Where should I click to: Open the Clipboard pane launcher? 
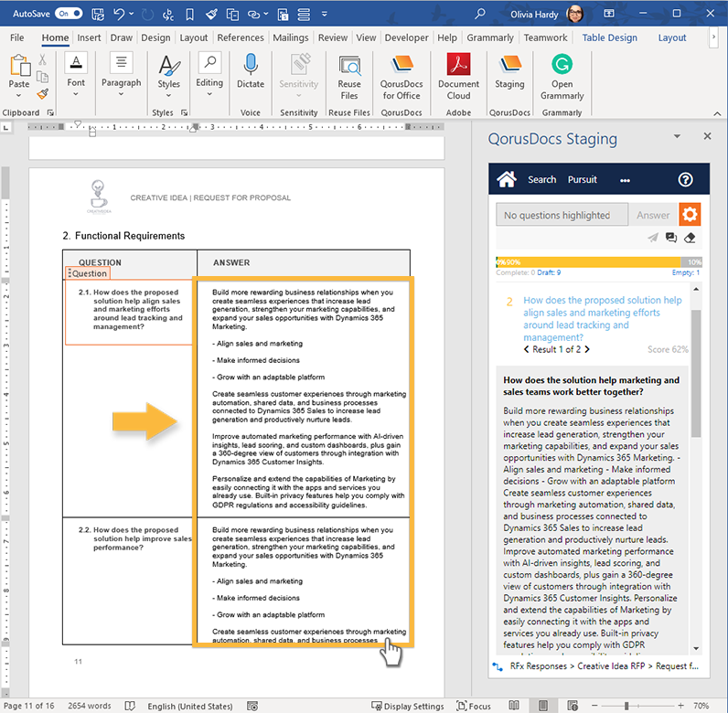click(x=50, y=112)
